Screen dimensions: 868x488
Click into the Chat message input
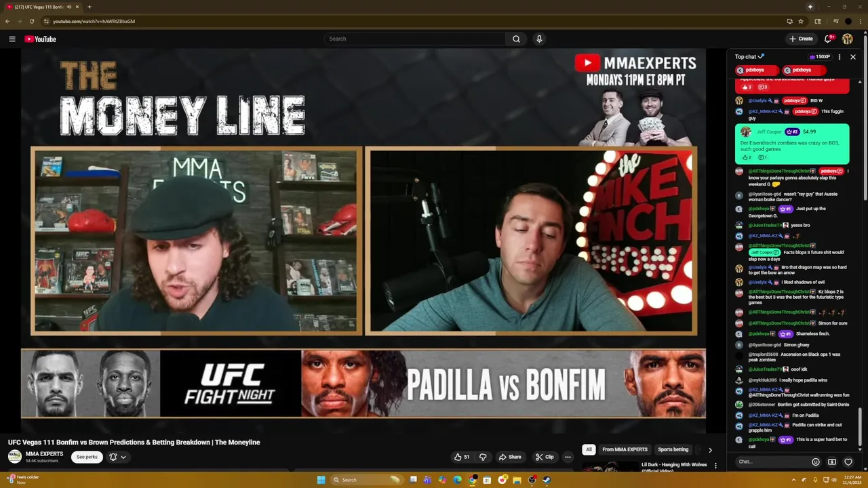772,462
